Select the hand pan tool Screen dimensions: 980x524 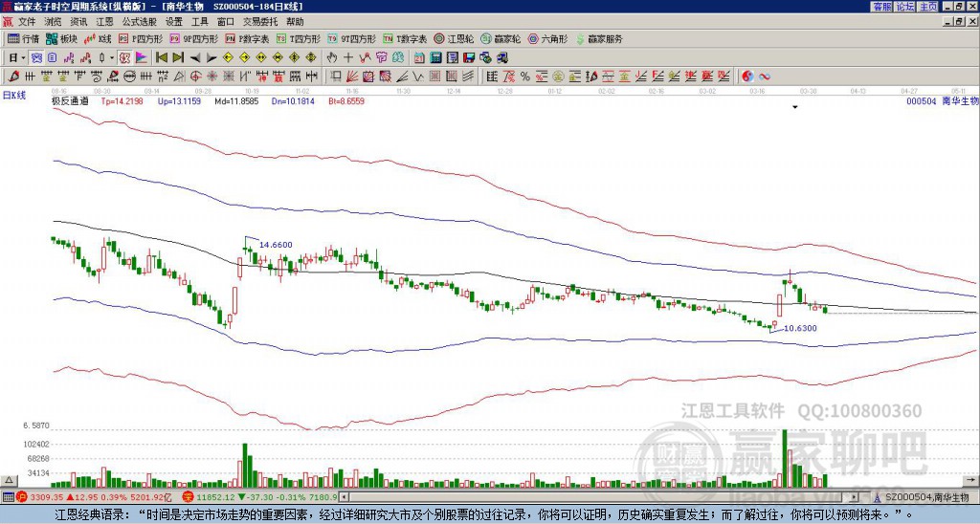pos(332,57)
